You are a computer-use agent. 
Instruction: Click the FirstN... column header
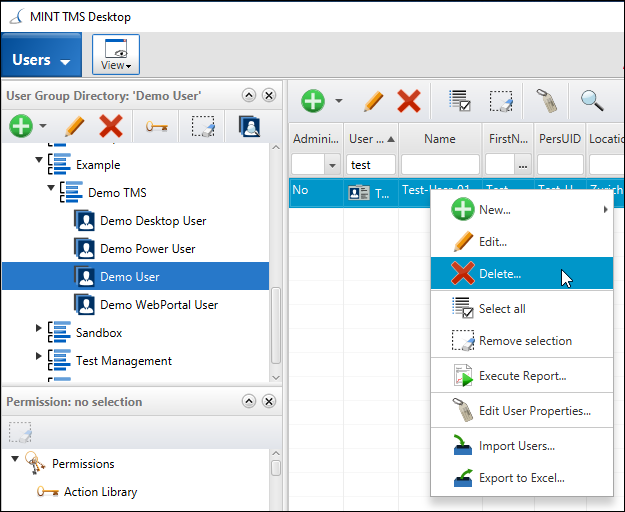(x=508, y=139)
